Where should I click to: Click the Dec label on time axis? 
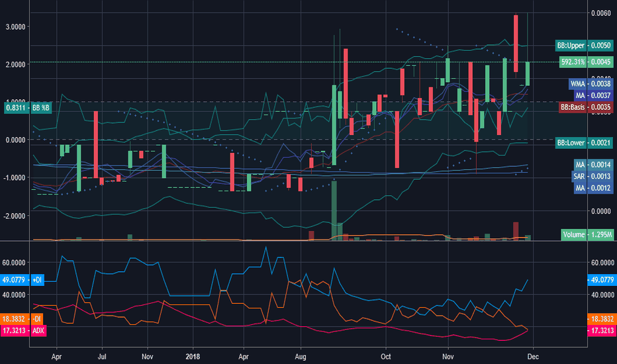533,357
